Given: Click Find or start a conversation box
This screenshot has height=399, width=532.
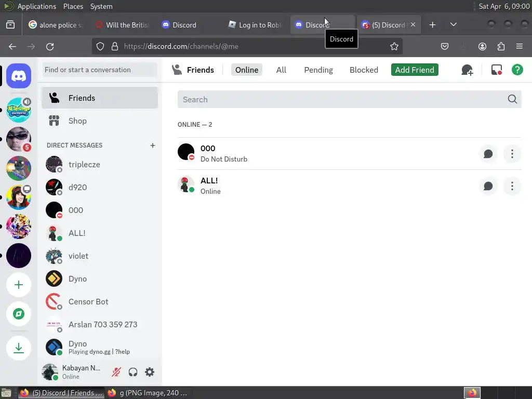Looking at the screenshot, I should coord(100,70).
